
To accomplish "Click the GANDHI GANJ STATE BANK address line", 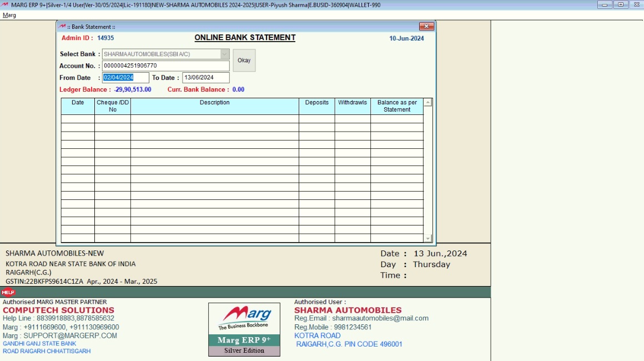I will pyautogui.click(x=39, y=344).
